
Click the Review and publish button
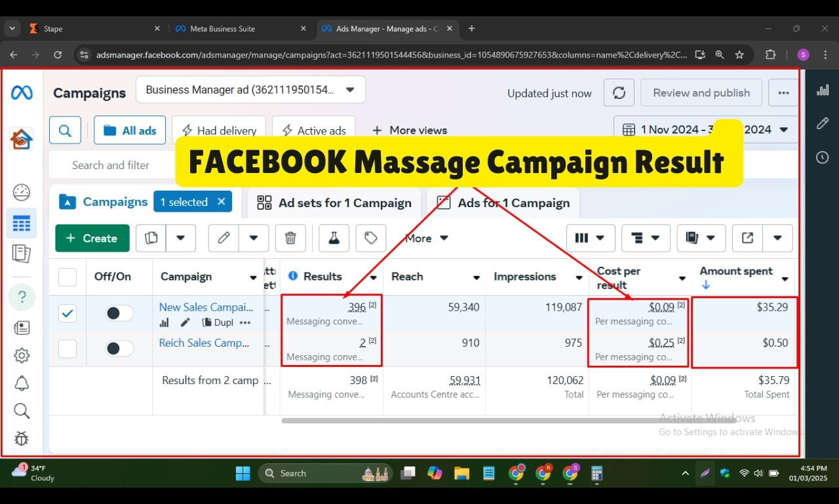point(701,93)
